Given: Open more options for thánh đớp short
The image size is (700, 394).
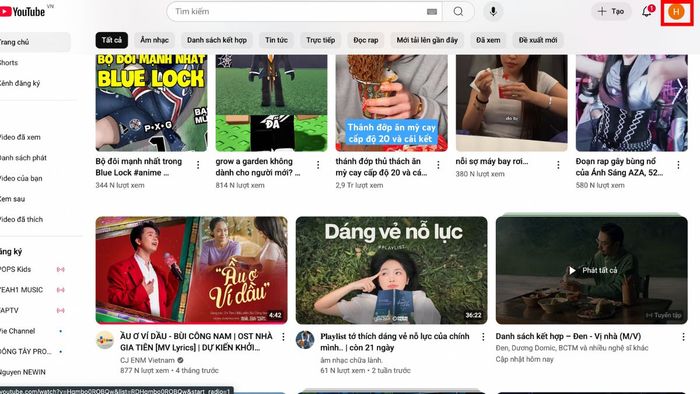Looking at the screenshot, I should click(x=438, y=165).
